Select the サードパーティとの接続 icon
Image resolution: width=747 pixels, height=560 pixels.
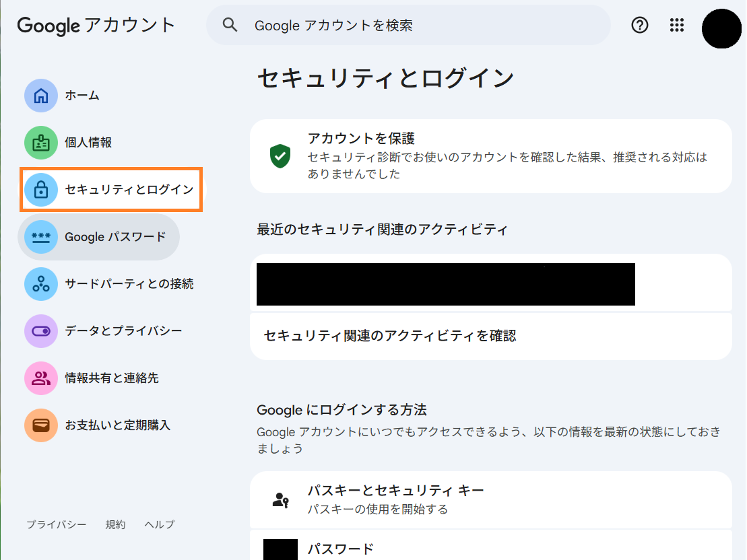(x=40, y=283)
